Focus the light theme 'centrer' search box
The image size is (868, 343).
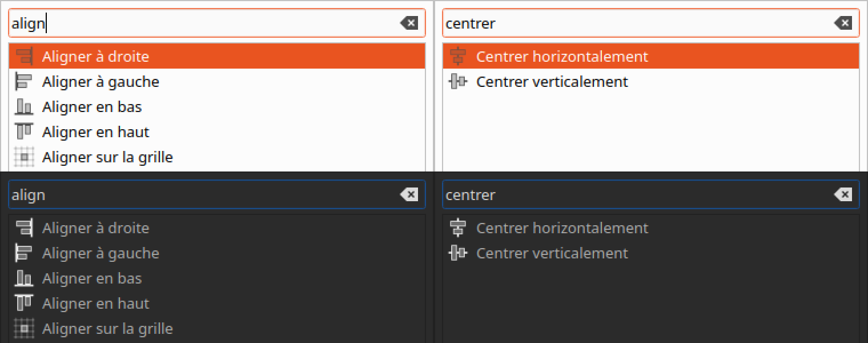point(651,23)
